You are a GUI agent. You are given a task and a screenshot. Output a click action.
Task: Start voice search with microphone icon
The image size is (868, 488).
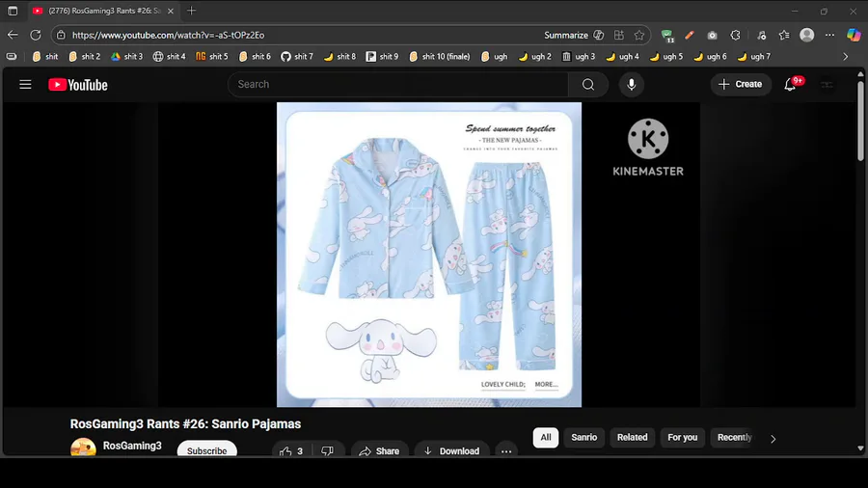click(631, 85)
